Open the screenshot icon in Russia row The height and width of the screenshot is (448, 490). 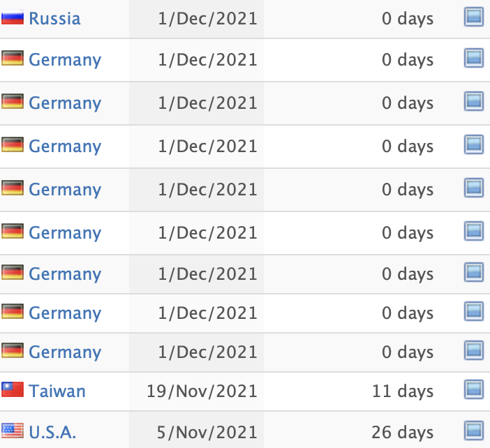(x=474, y=17)
